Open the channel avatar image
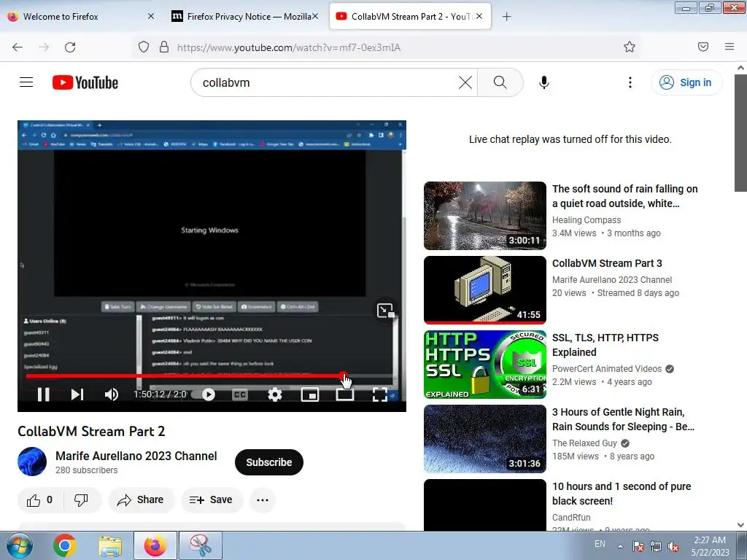 [32, 462]
